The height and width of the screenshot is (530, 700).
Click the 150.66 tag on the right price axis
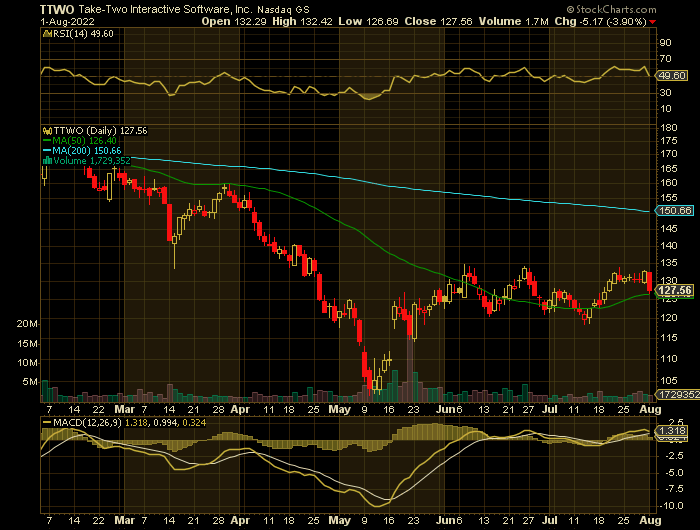click(675, 210)
